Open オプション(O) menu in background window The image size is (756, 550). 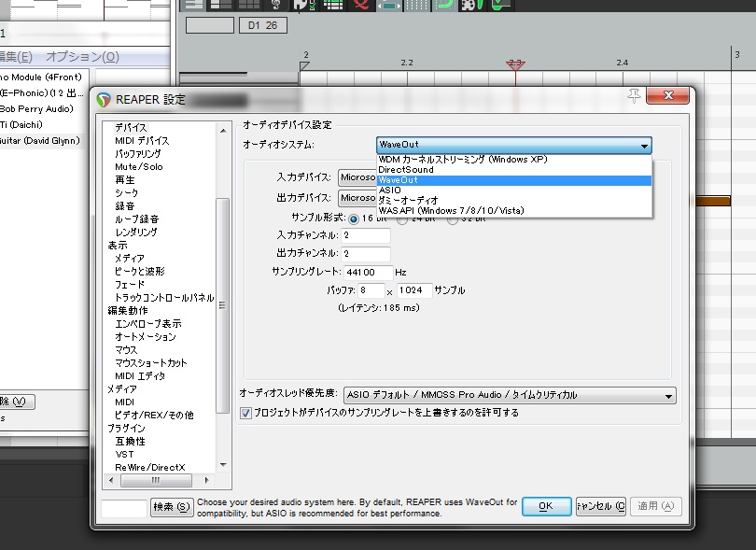82,57
